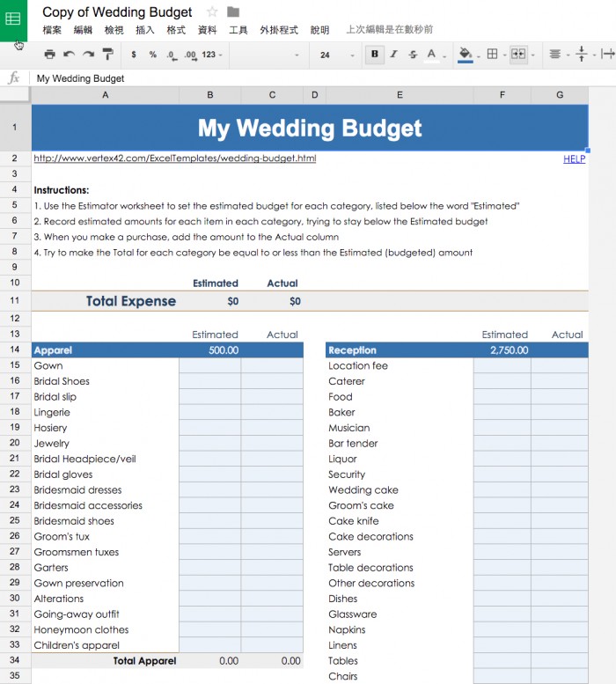This screenshot has width=616, height=684.
Task: Click the HELP link
Action: coord(574,159)
